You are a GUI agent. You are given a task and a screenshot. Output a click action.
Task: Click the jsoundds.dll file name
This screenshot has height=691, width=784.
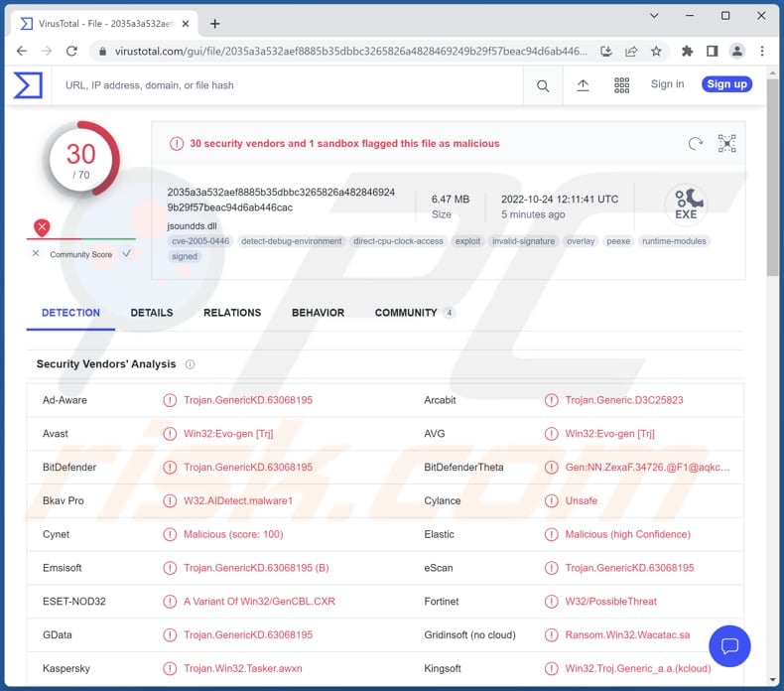tap(192, 226)
